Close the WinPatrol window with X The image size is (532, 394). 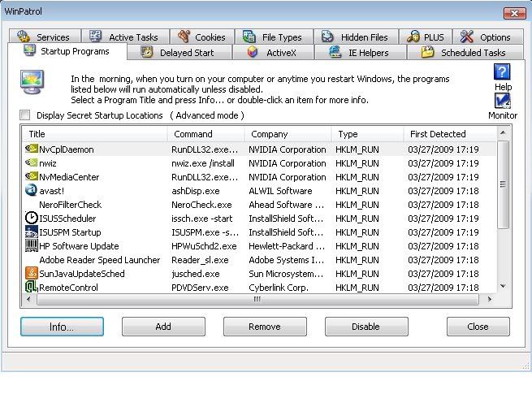(514, 13)
